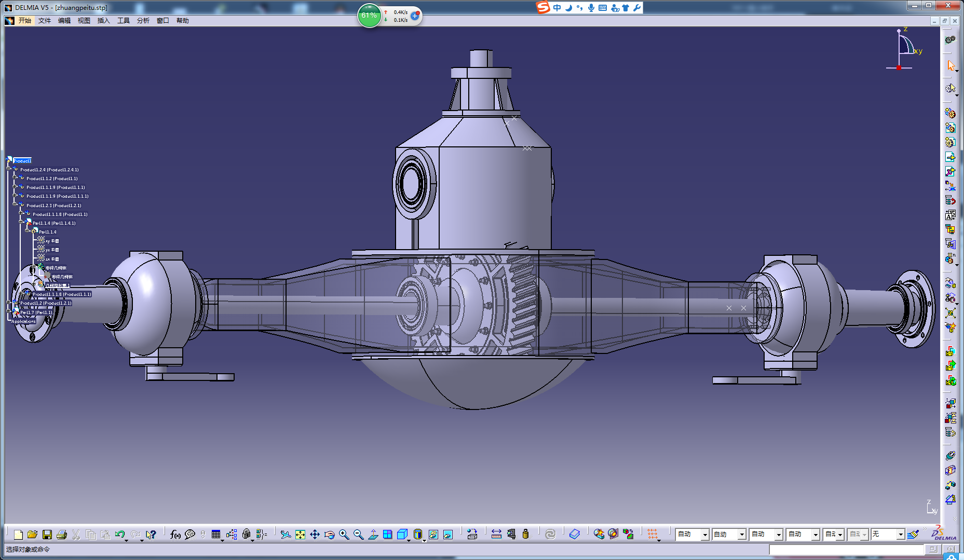964x560 pixels.
Task: Click the command input field
Action: pyautogui.click(x=846, y=549)
